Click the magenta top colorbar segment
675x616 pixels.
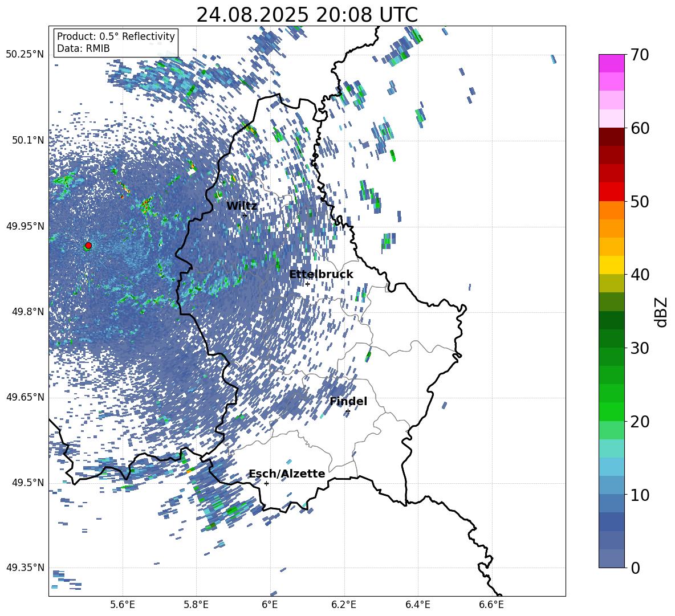coord(611,63)
